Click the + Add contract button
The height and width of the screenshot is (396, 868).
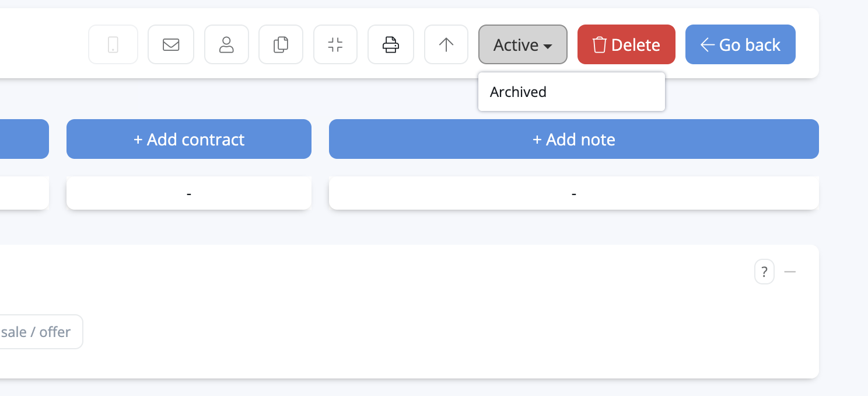[189, 139]
